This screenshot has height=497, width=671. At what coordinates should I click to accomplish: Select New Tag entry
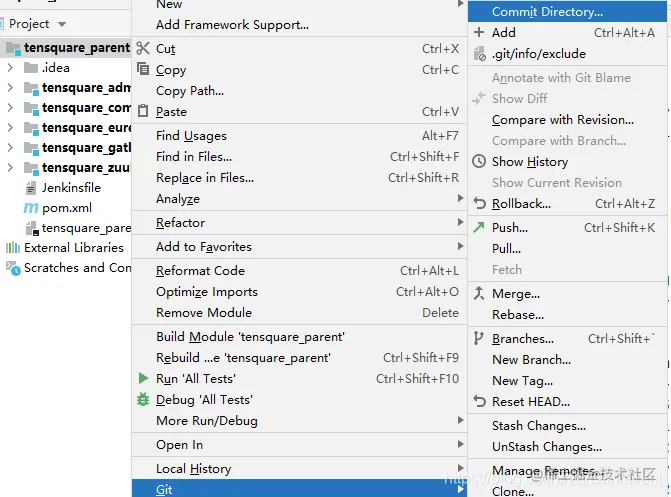tap(567, 381)
